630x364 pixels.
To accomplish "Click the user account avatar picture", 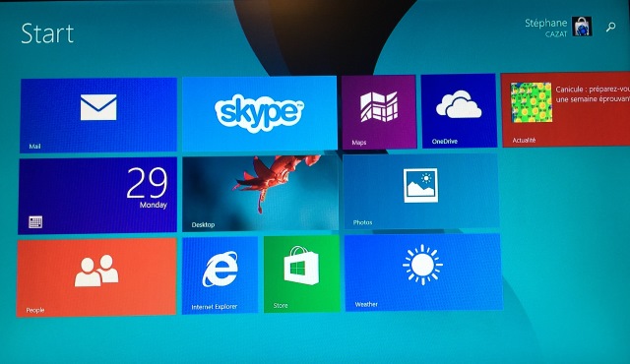I will tap(582, 27).
